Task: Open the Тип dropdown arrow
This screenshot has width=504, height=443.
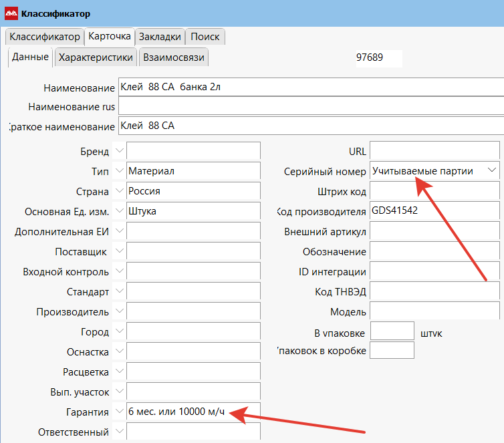Action: click(x=119, y=171)
